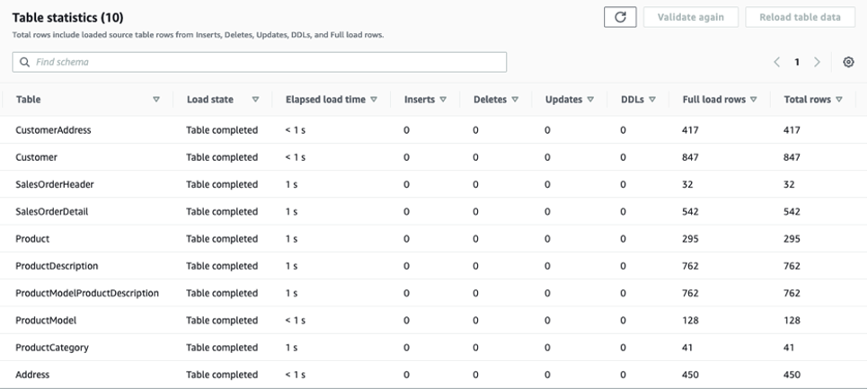Sort by Elapsed load time arrow
Image resolution: width=868 pixels, height=389 pixels.
click(374, 100)
